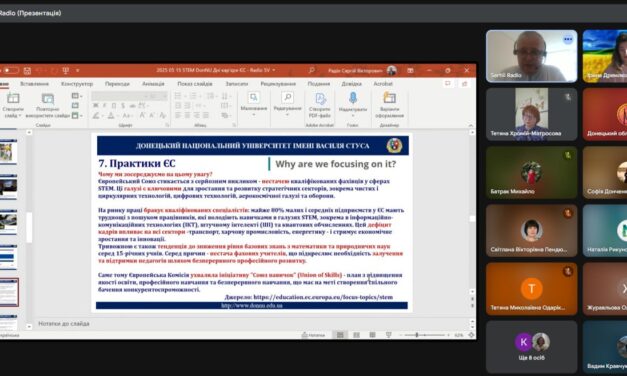This screenshot has height=376, width=627.
Task: Click the Надиктувати microphone button
Action: (x=353, y=105)
